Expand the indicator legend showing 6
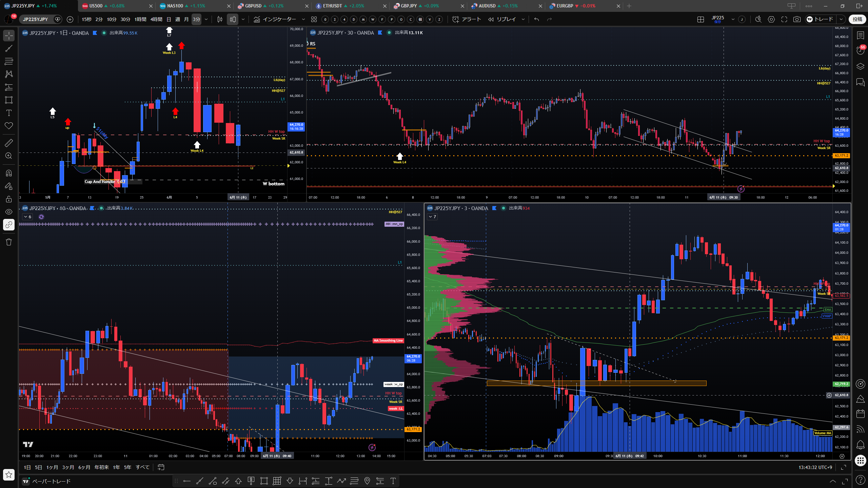This screenshot has height=488, width=868. [27, 217]
